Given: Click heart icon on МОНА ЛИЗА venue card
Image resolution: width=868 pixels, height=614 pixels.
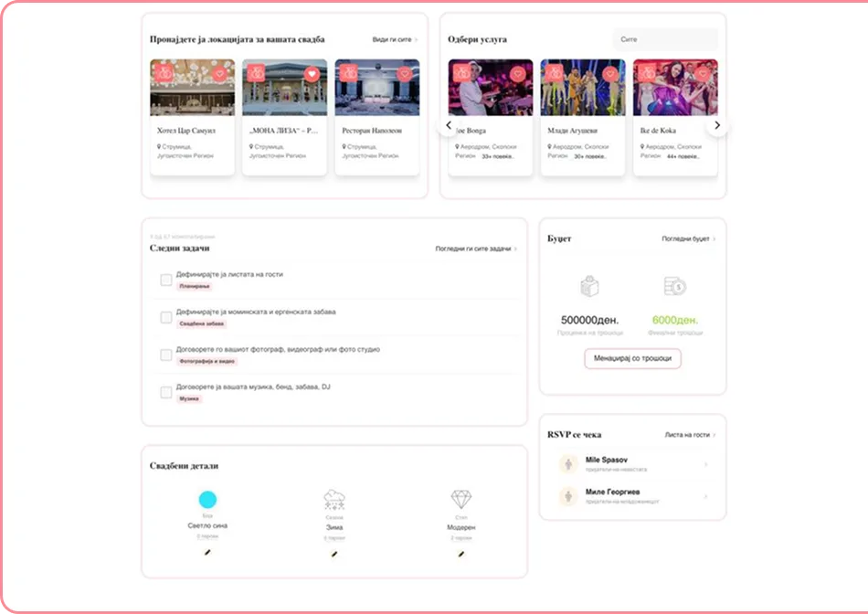Looking at the screenshot, I should coord(311,74).
